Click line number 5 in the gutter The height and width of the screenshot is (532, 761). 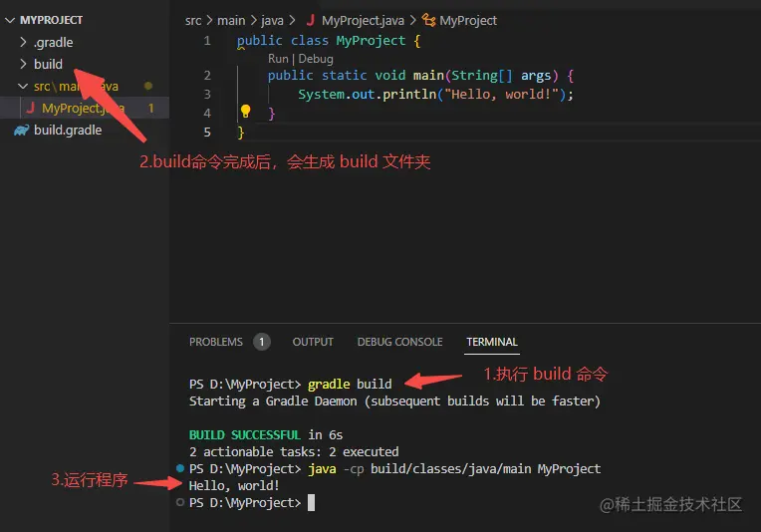pyautogui.click(x=207, y=133)
